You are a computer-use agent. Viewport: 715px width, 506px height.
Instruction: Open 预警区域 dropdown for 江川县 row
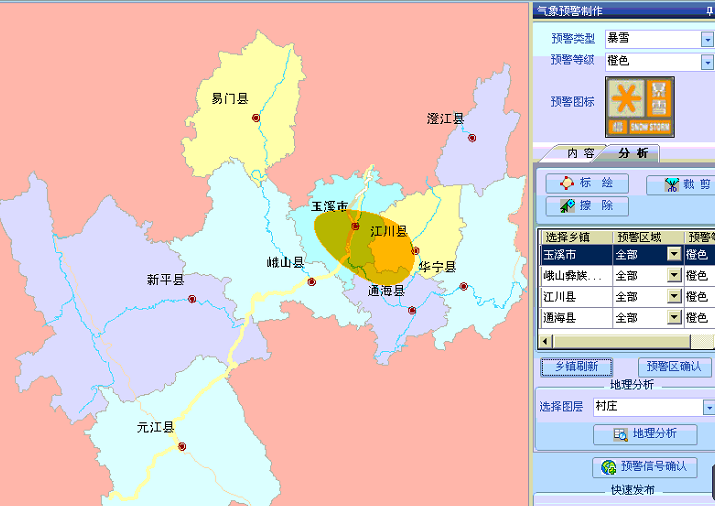pyautogui.click(x=674, y=297)
